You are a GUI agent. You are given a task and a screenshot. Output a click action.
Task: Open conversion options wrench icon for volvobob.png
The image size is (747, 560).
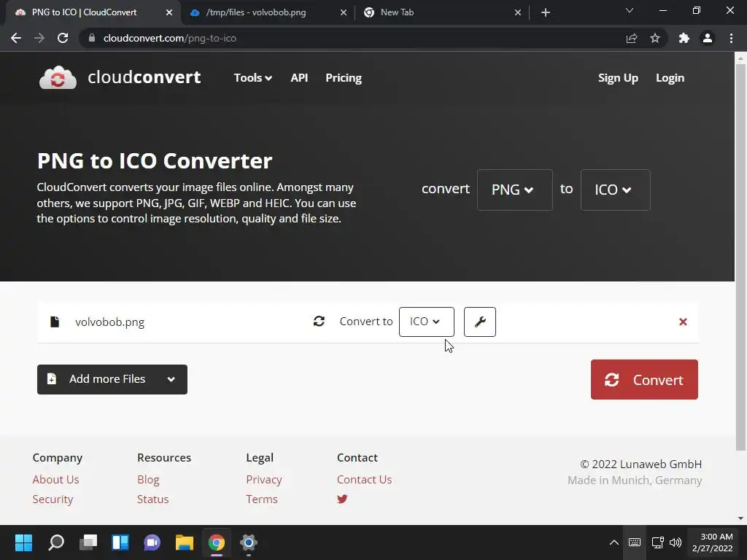[x=480, y=322]
